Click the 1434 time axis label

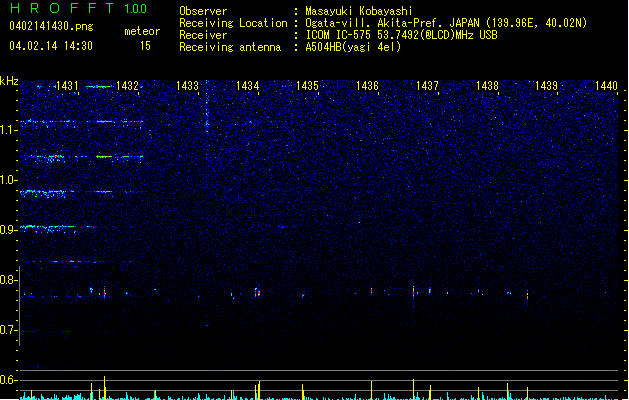tap(248, 86)
